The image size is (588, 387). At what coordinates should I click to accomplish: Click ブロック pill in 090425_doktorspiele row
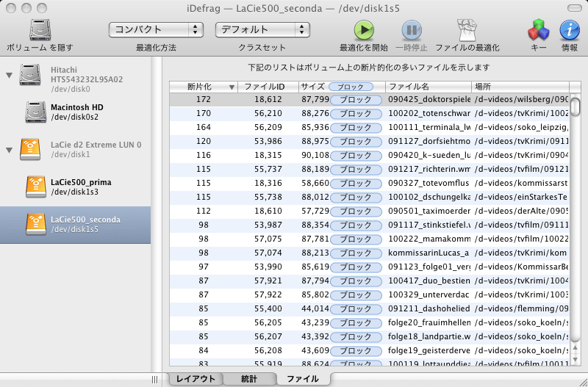(x=356, y=100)
